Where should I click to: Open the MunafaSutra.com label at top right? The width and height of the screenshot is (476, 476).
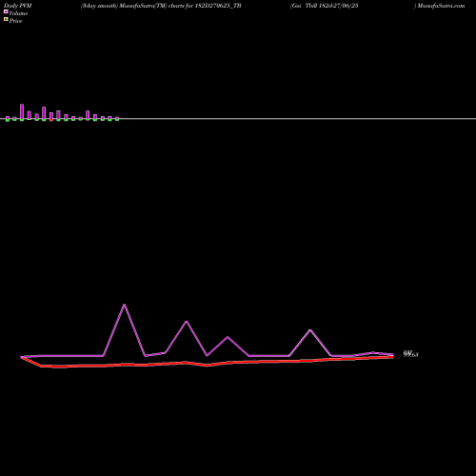pyautogui.click(x=441, y=6)
